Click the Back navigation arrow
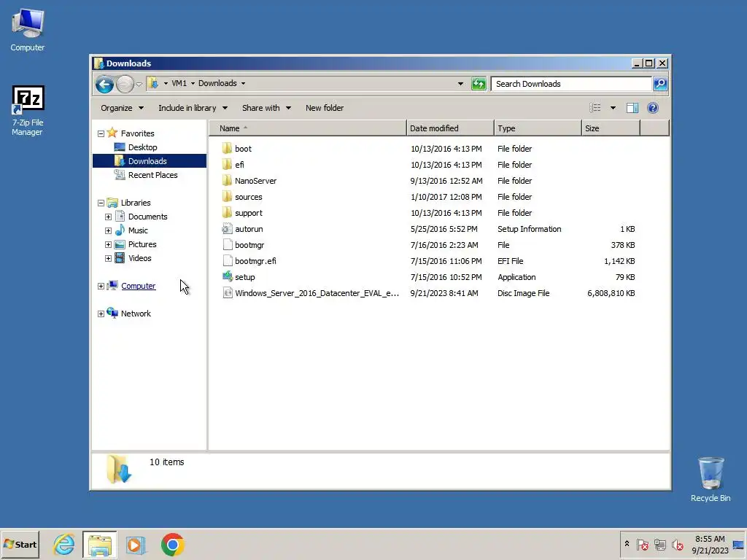747x560 pixels. [x=104, y=85]
